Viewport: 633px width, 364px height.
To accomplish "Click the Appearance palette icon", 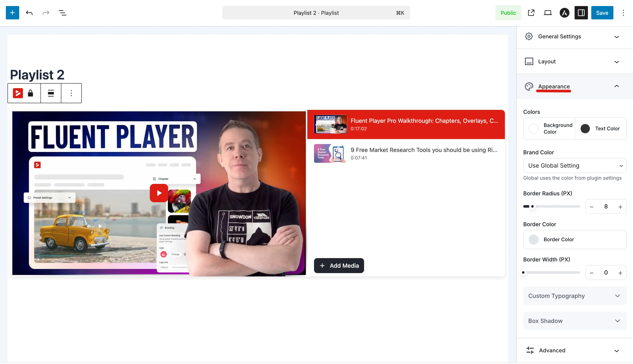I will [529, 87].
